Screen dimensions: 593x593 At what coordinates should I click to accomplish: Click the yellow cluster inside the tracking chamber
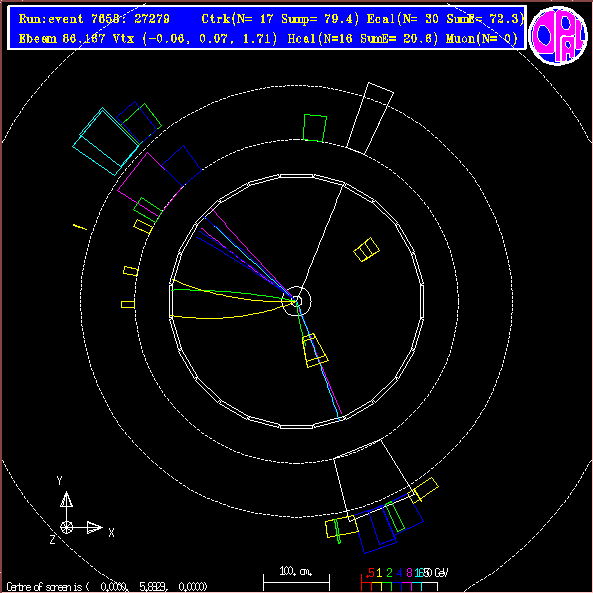tap(366, 249)
